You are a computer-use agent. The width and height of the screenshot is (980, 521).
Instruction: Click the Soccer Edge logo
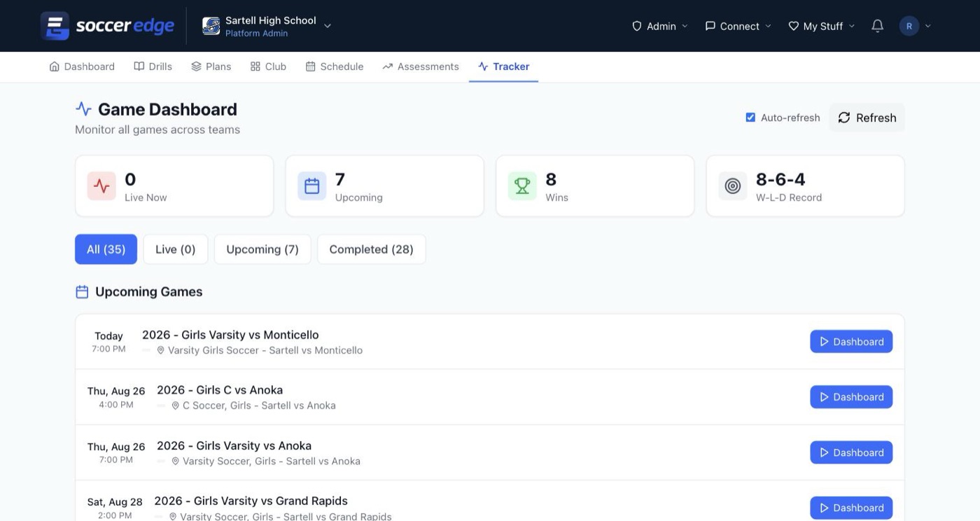tap(107, 26)
